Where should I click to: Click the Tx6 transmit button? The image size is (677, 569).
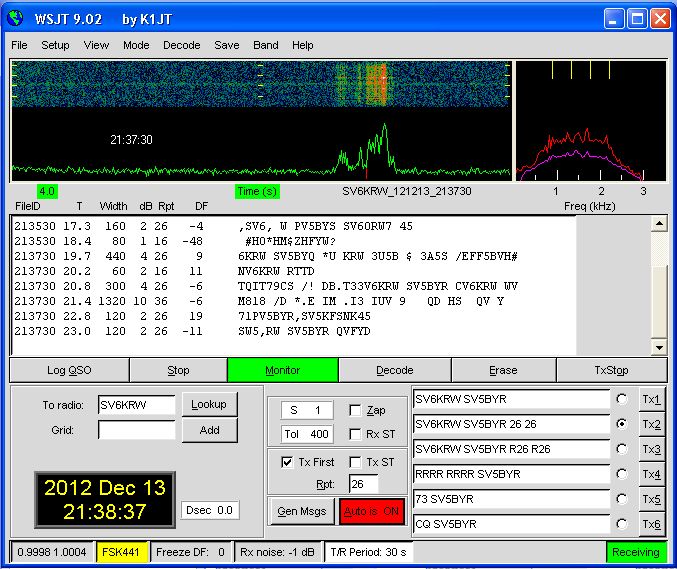pos(652,524)
